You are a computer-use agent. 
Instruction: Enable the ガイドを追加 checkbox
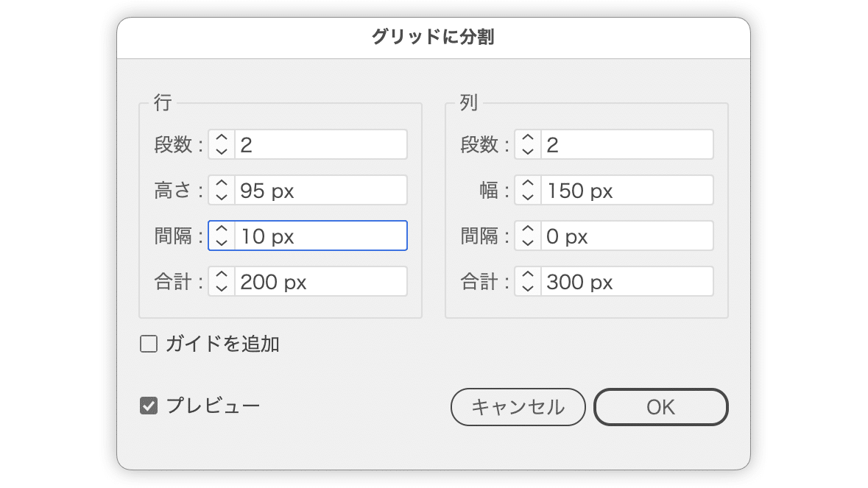pos(149,344)
